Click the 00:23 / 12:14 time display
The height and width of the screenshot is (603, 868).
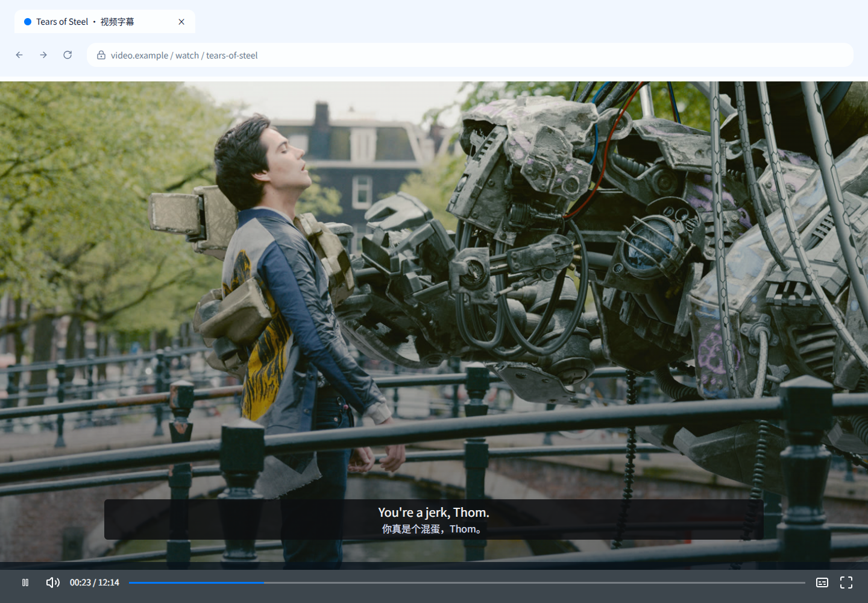[x=95, y=582]
